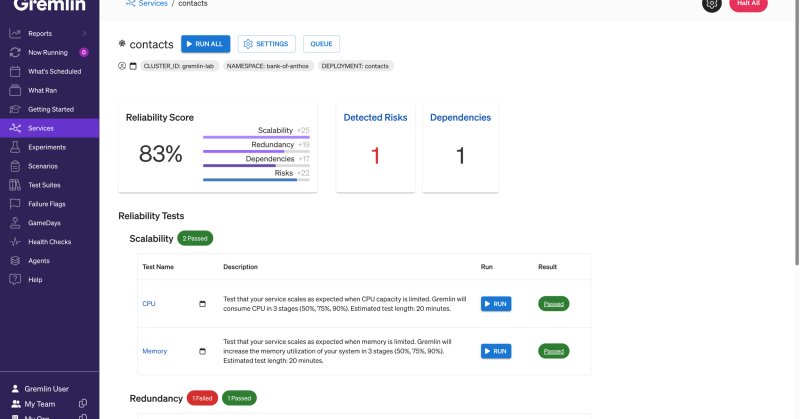Click the Experiments flask icon

point(15,147)
